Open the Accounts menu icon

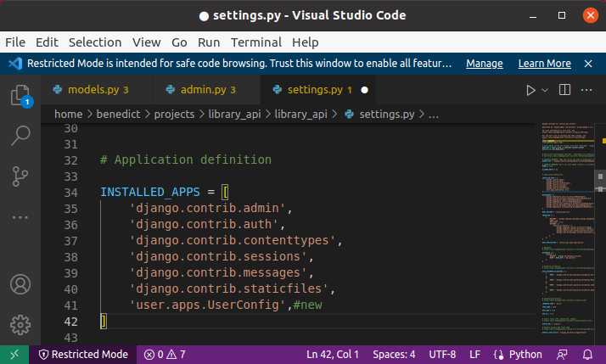pos(20,284)
